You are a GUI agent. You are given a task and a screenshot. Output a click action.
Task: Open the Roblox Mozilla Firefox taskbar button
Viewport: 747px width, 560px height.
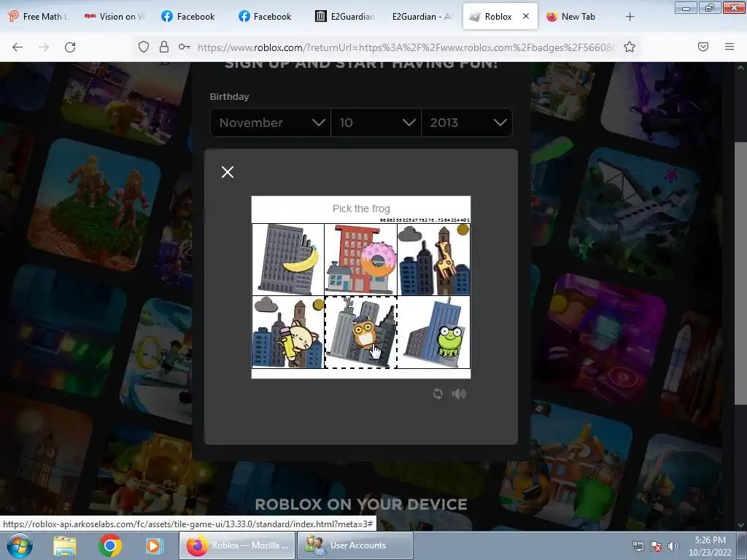pos(237,545)
